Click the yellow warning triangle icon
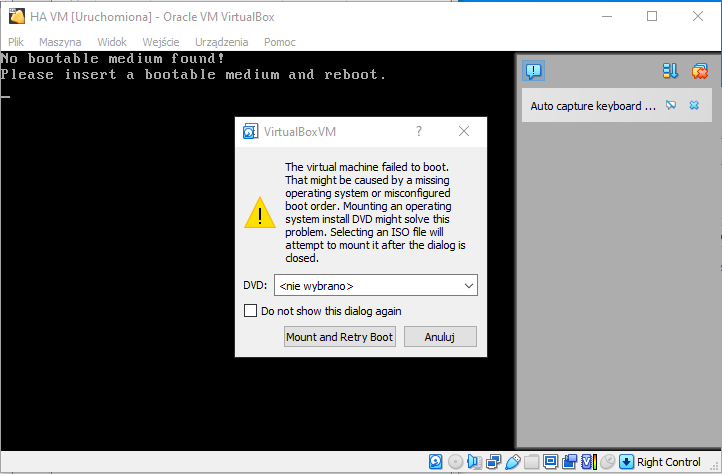Viewport: 722px width, 474px height. (260, 212)
